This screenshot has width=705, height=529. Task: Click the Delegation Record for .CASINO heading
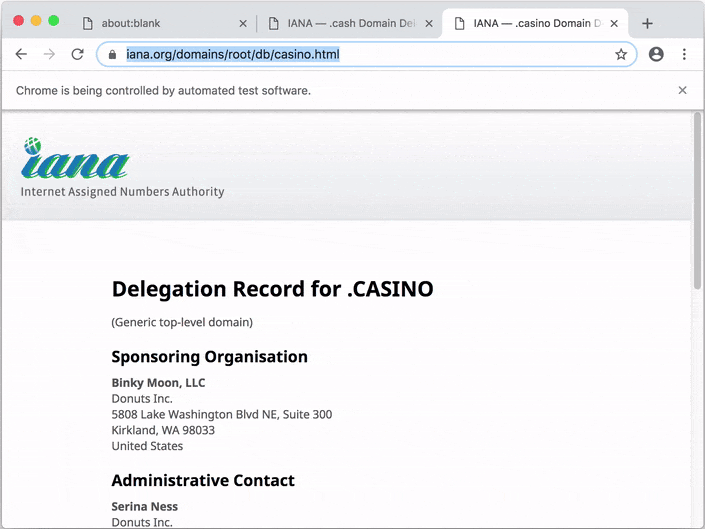[x=272, y=289]
